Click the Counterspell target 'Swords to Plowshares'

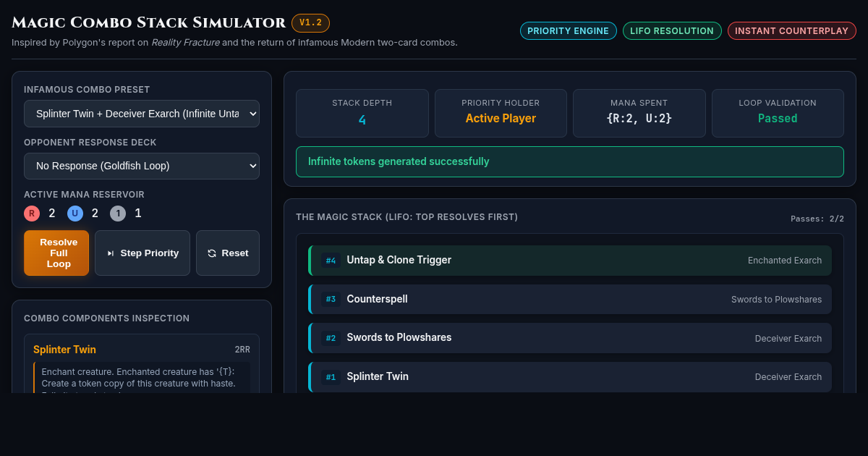coord(776,300)
